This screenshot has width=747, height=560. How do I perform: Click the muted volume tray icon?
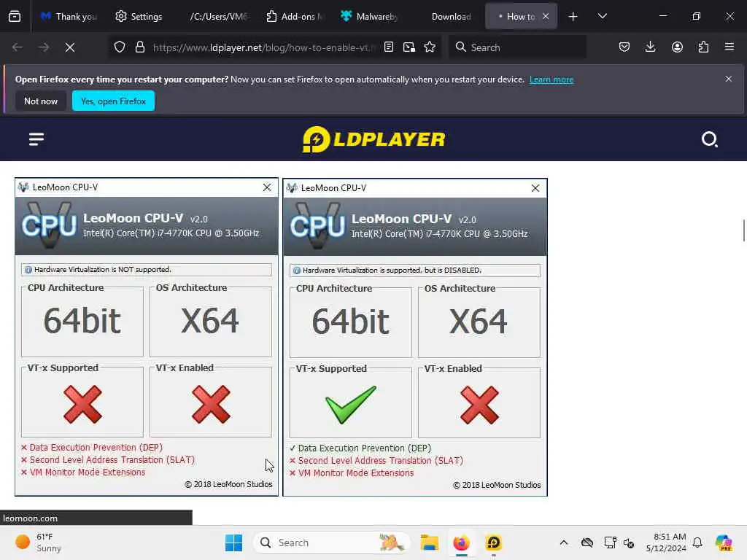point(629,542)
